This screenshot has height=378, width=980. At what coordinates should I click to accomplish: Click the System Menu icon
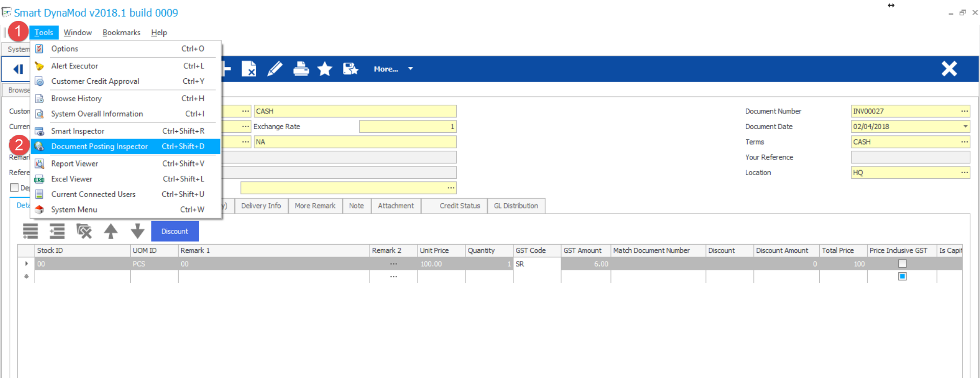[39, 210]
